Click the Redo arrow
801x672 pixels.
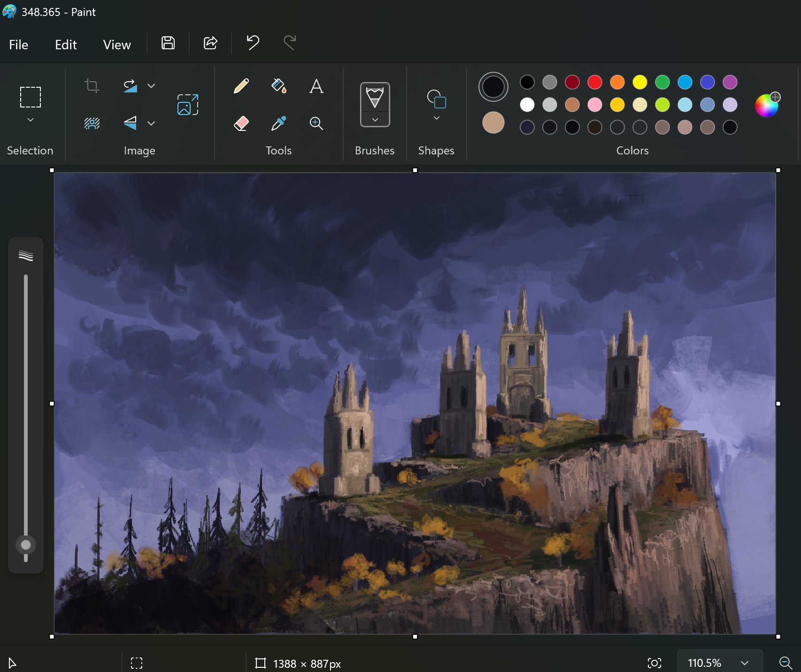(290, 43)
